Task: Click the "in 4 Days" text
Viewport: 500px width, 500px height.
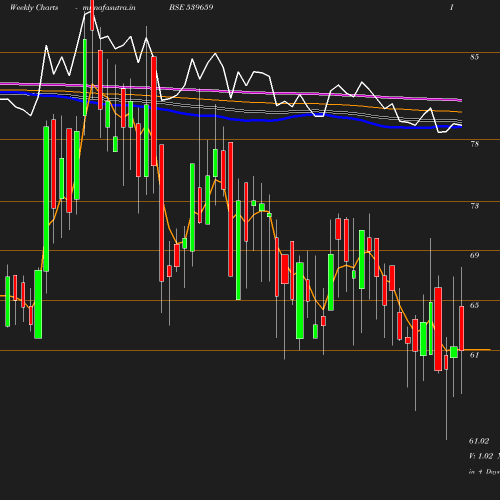Action: point(484,472)
